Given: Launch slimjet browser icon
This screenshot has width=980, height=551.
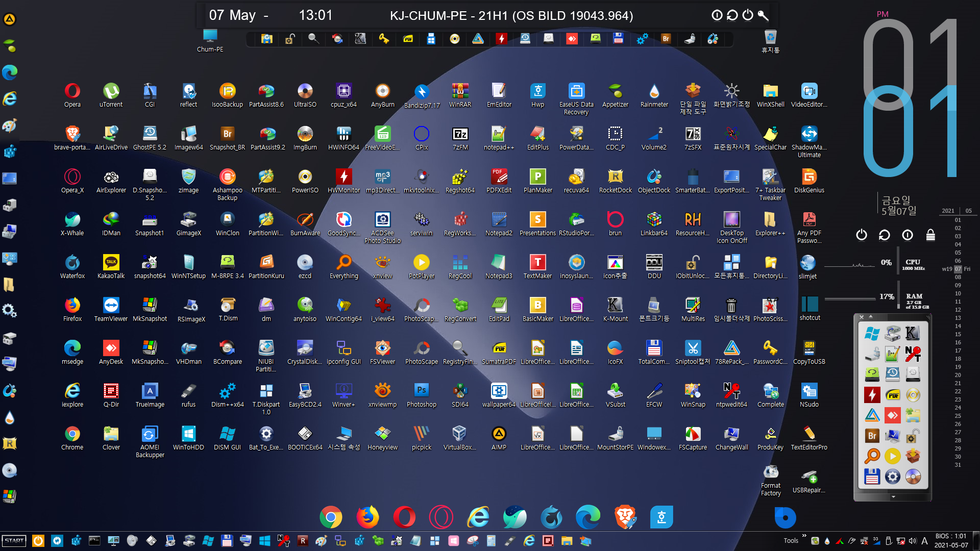Looking at the screenshot, I should point(807,266).
